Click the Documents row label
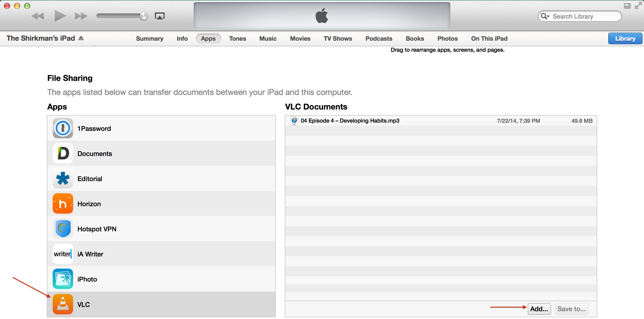Image resolution: width=644 pixels, height=319 pixels. point(95,154)
